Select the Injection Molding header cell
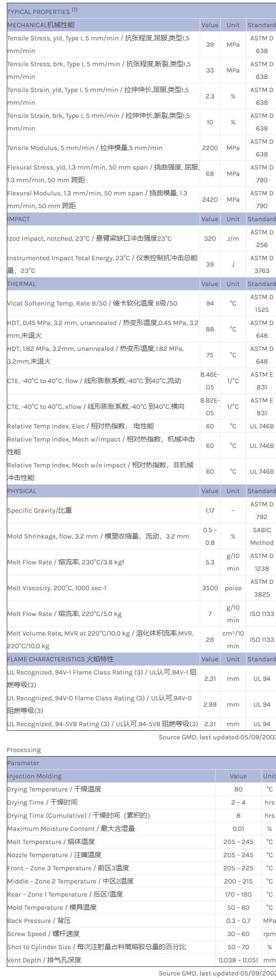Screen dimensions: 276x980 tap(34, 776)
